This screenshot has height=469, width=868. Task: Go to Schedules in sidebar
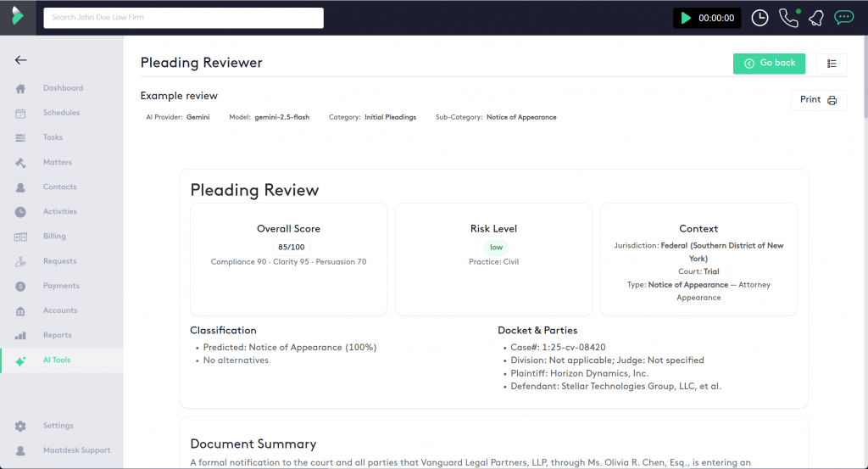[61, 113]
